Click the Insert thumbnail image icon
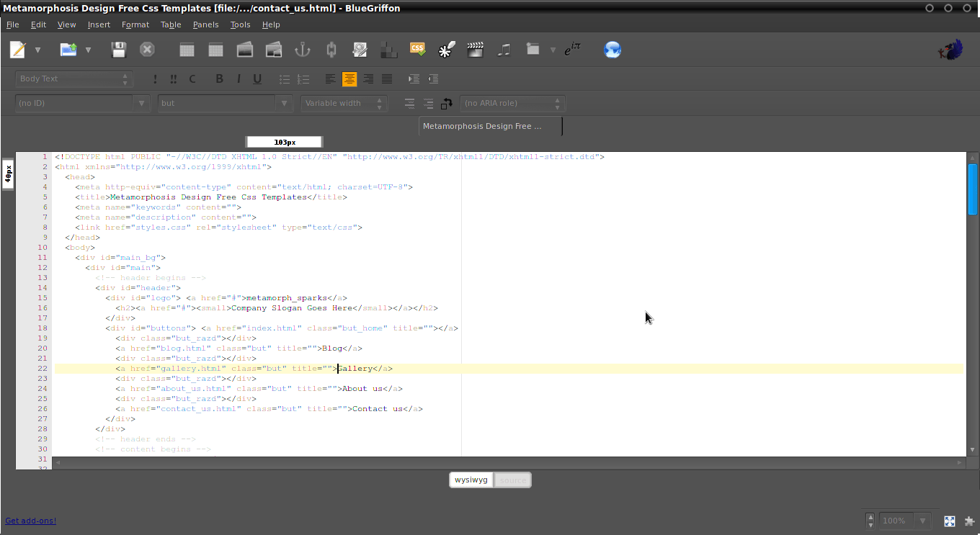The width and height of the screenshot is (980, 535). point(274,50)
